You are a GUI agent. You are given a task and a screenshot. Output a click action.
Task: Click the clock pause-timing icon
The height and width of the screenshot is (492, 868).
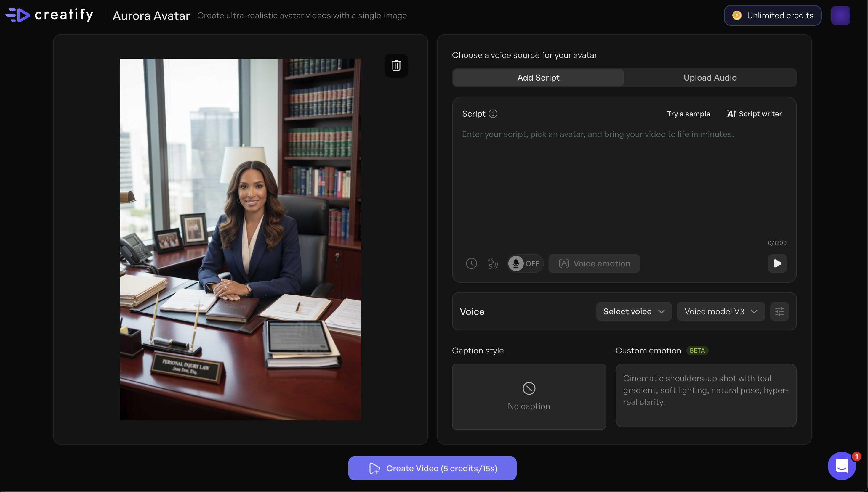point(471,263)
